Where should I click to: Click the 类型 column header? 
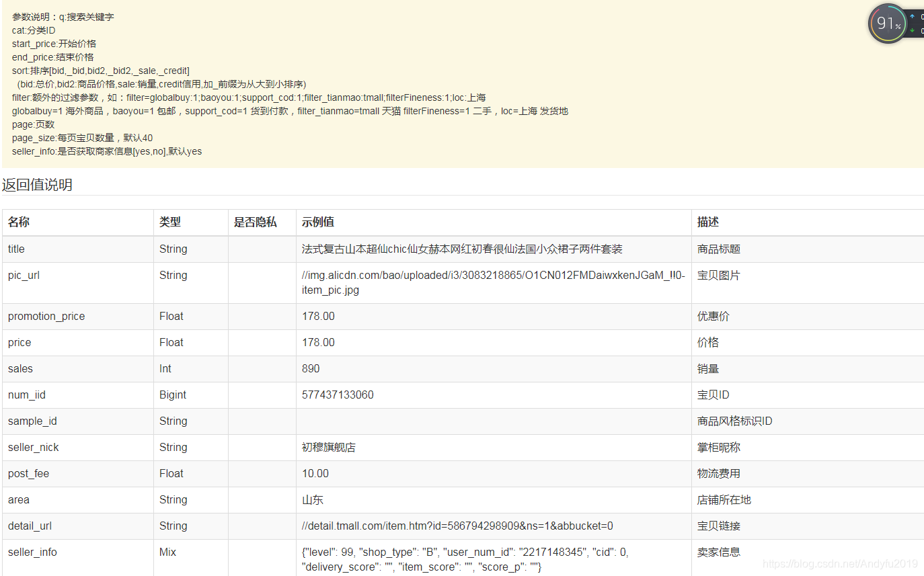pyautogui.click(x=170, y=222)
